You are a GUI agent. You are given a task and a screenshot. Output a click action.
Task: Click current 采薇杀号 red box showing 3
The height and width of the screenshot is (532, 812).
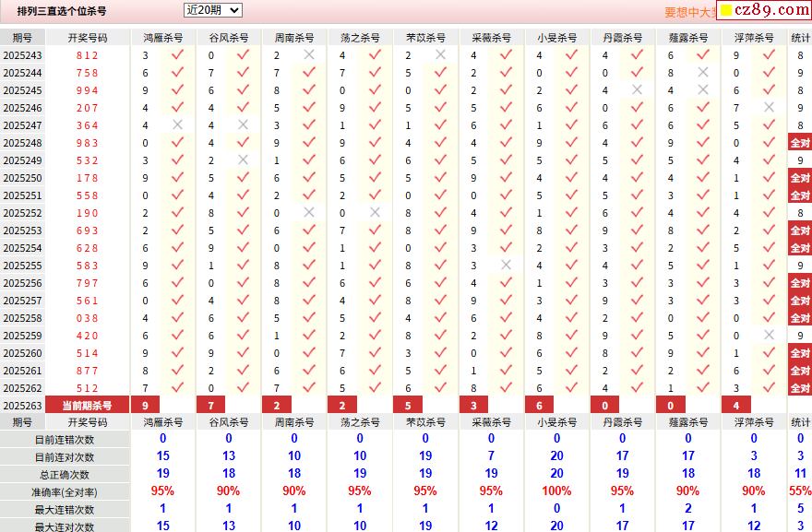tap(473, 405)
